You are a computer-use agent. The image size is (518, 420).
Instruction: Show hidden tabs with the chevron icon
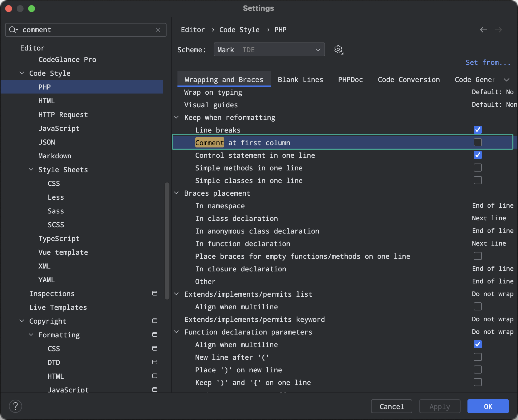coord(507,80)
